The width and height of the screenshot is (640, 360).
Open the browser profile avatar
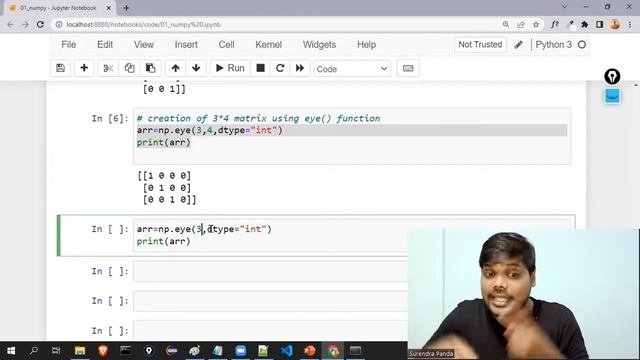pyautogui.click(x=615, y=24)
